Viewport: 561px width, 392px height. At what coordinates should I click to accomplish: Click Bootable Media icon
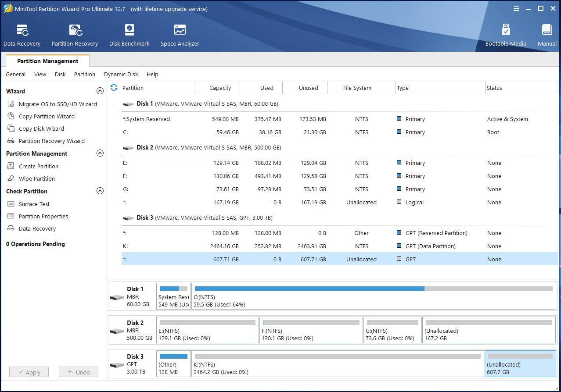pyautogui.click(x=506, y=30)
